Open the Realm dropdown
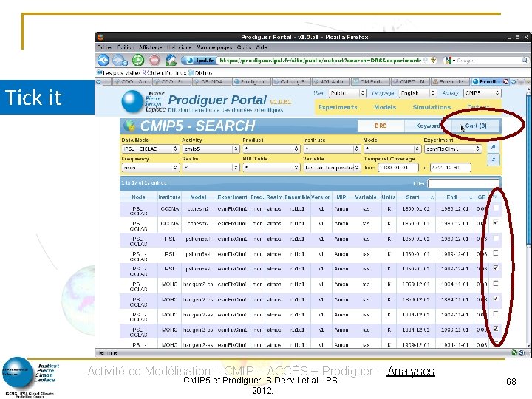The height and width of the screenshot is (399, 532). pos(211,168)
